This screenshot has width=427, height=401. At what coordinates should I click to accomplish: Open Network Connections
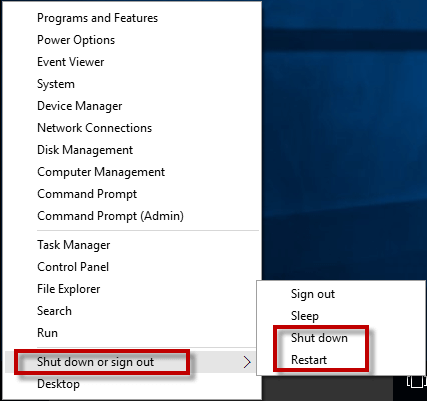(94, 128)
